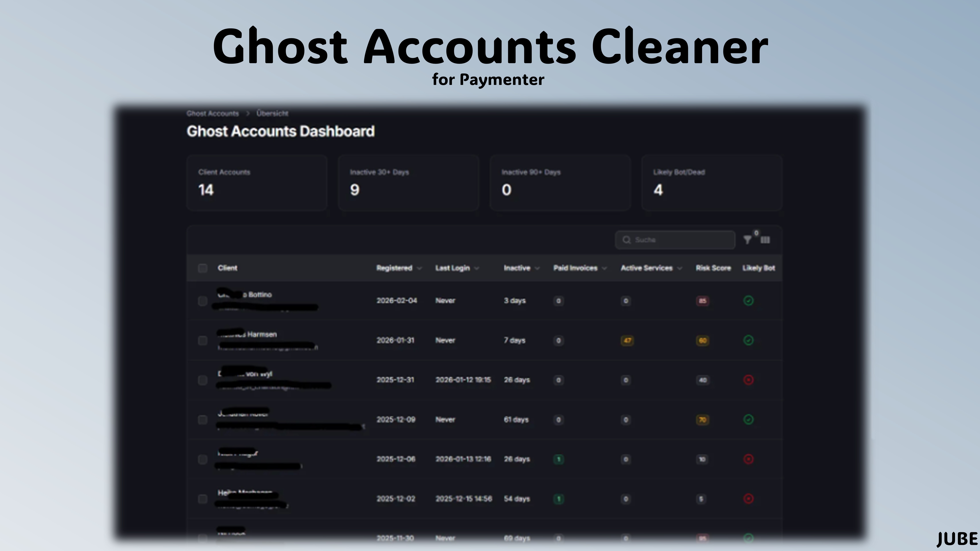This screenshot has height=551, width=980.
Task: Click the column visibility icon beside the filter
Action: point(765,240)
